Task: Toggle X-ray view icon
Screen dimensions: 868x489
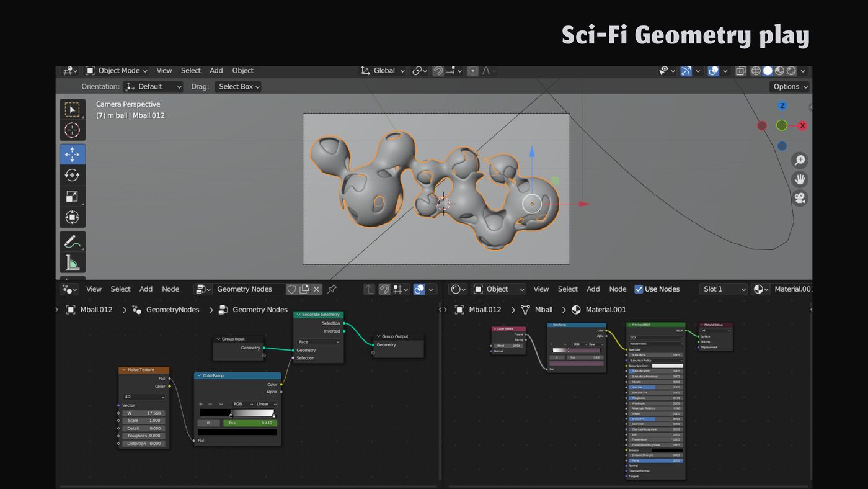Action: (740, 71)
